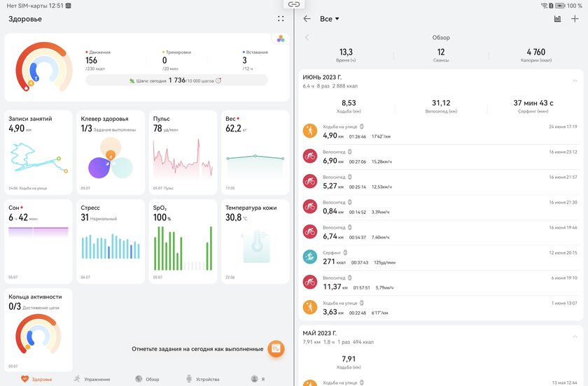Tap the colorful Health Clover badge icon
This screenshot has height=386, width=588.
[281, 38]
